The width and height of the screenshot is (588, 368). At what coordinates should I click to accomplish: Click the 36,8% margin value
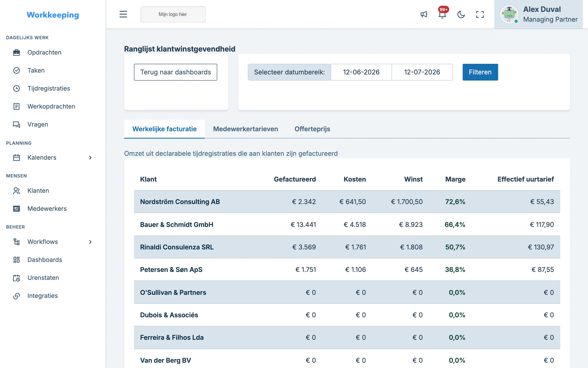(455, 270)
